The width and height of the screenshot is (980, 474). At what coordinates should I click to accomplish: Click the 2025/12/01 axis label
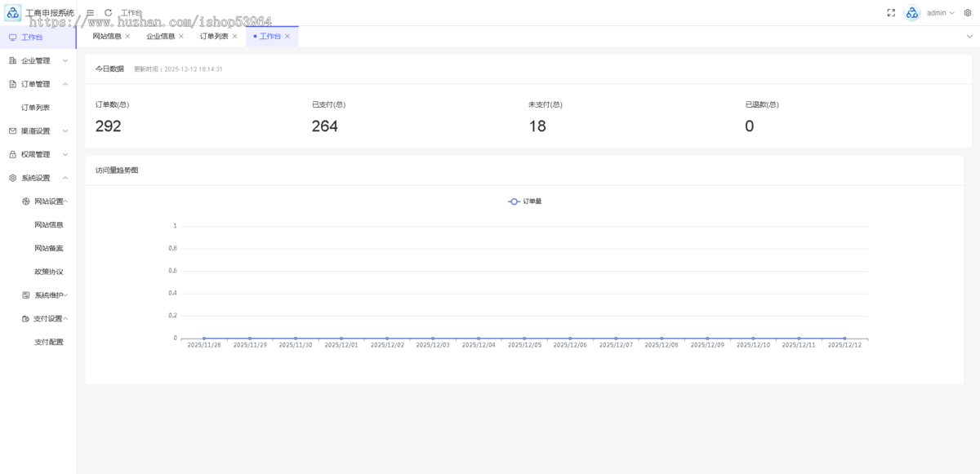[341, 345]
